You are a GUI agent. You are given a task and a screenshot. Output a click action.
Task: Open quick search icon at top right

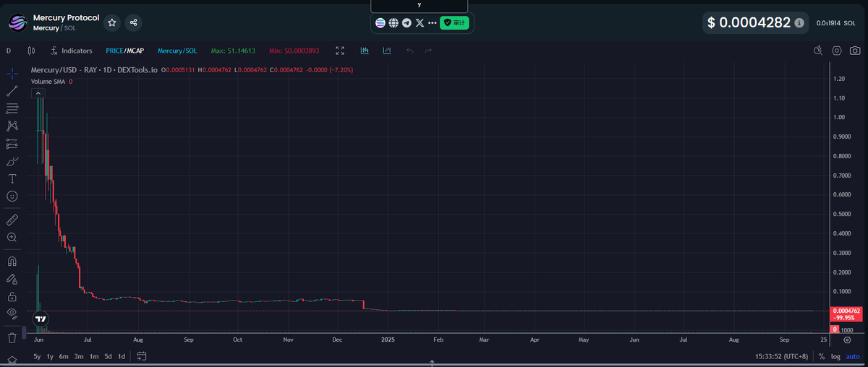click(818, 51)
